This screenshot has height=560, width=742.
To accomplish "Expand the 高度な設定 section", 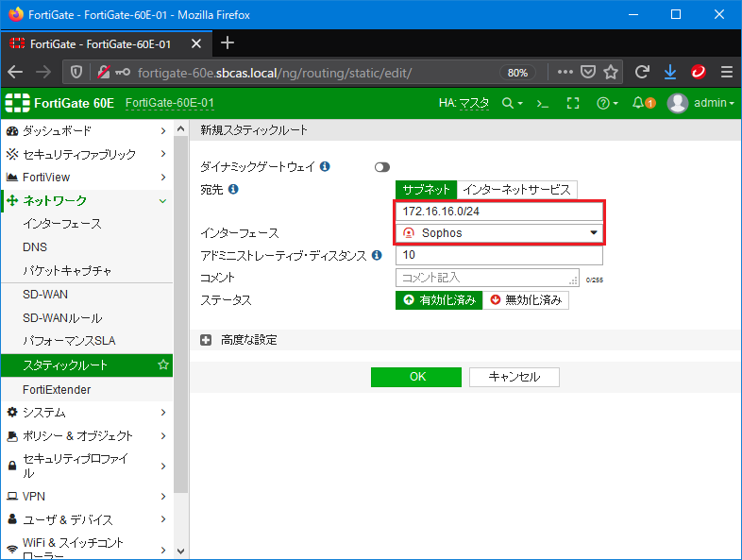I will coord(206,340).
